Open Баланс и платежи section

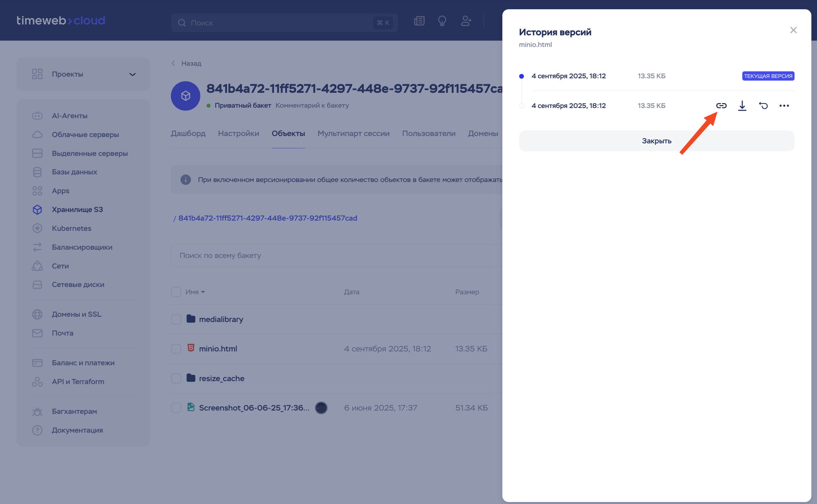click(x=83, y=363)
